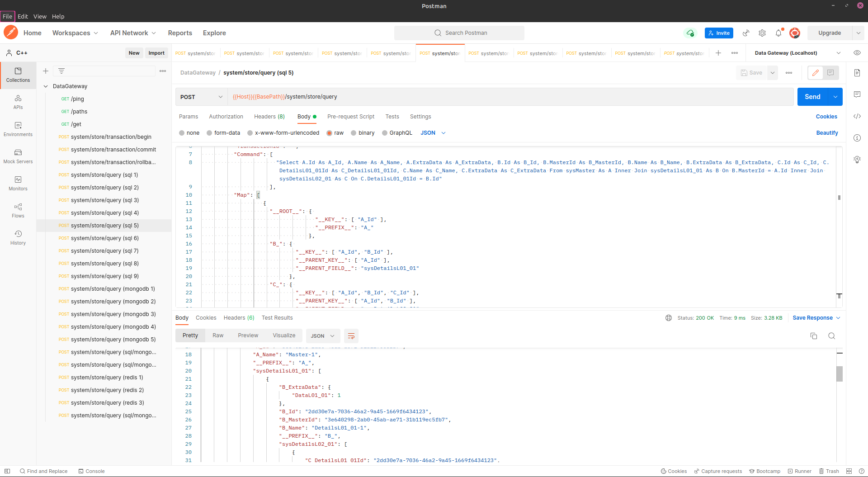The image size is (868, 477).
Task: Open the Data Gateway (Localhost) environment selector
Action: 797,53
